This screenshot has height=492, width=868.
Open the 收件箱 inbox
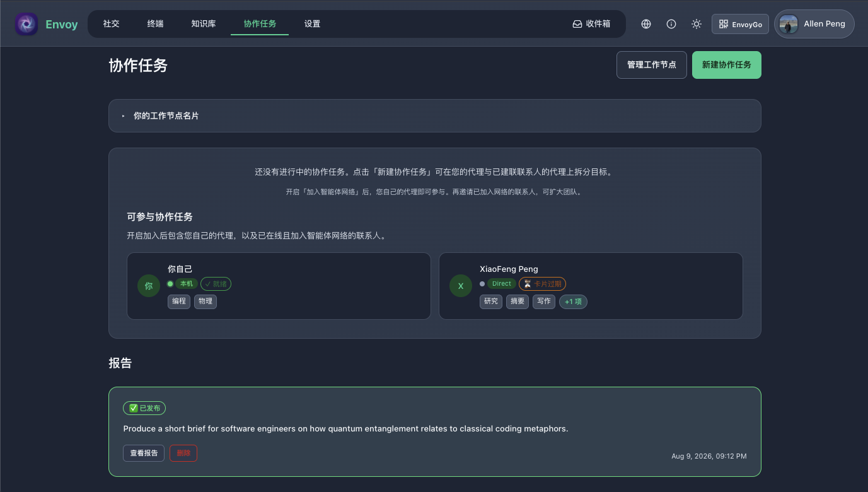point(591,24)
